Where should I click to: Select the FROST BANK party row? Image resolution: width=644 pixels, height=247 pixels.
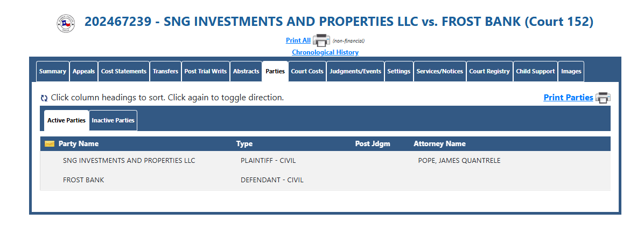pos(325,180)
